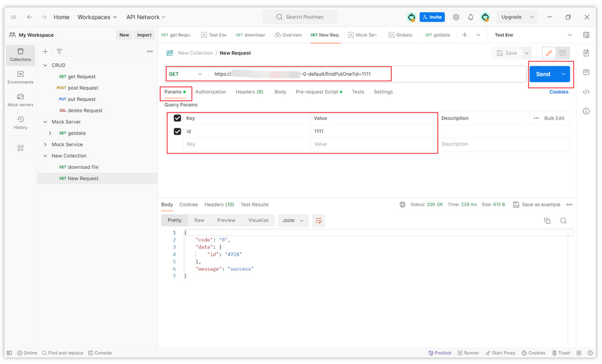Image resolution: width=602 pixels, height=364 pixels.
Task: Collapse the New Collection folder
Action: 45,156
